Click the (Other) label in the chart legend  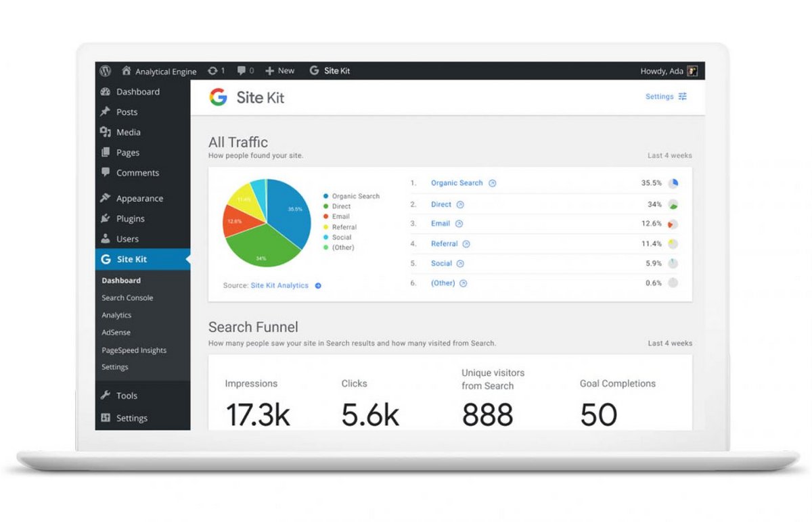click(343, 247)
